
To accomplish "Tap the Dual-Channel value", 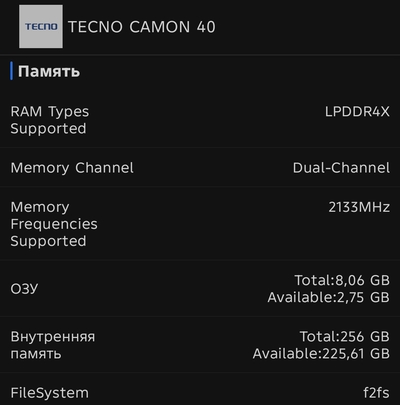I will [x=341, y=168].
